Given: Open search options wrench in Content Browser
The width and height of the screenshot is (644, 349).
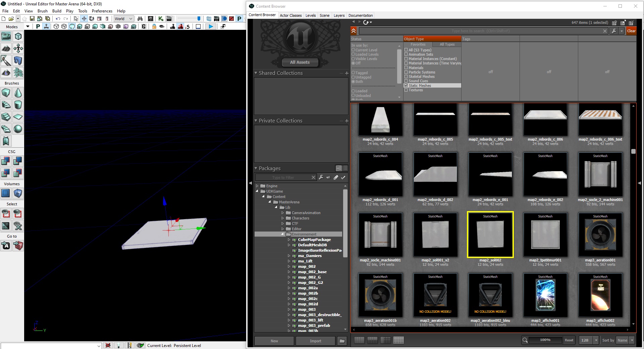Looking at the screenshot, I should point(614,31).
